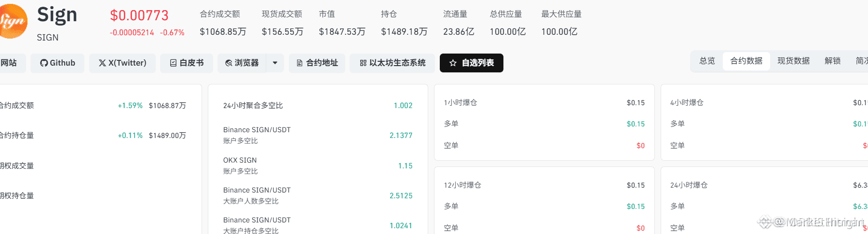Viewport: 868px width, 234px height.
Task: Click the X logo icon
Action: click(102, 63)
